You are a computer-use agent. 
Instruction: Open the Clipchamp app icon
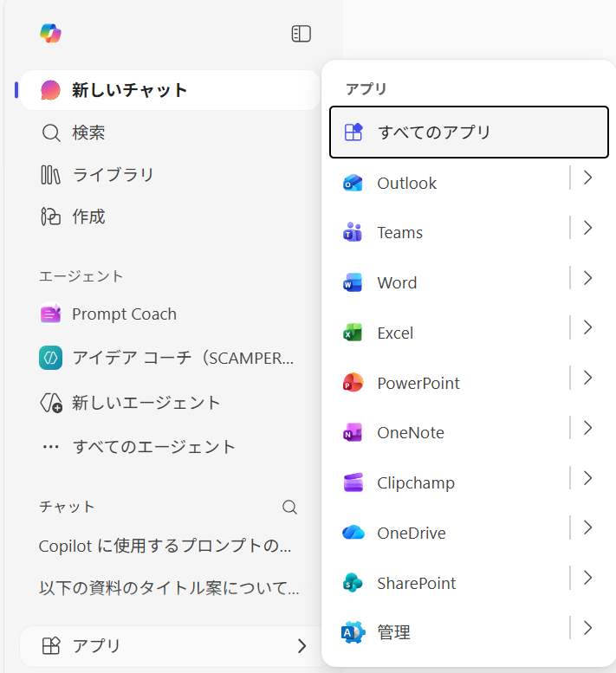[353, 482]
